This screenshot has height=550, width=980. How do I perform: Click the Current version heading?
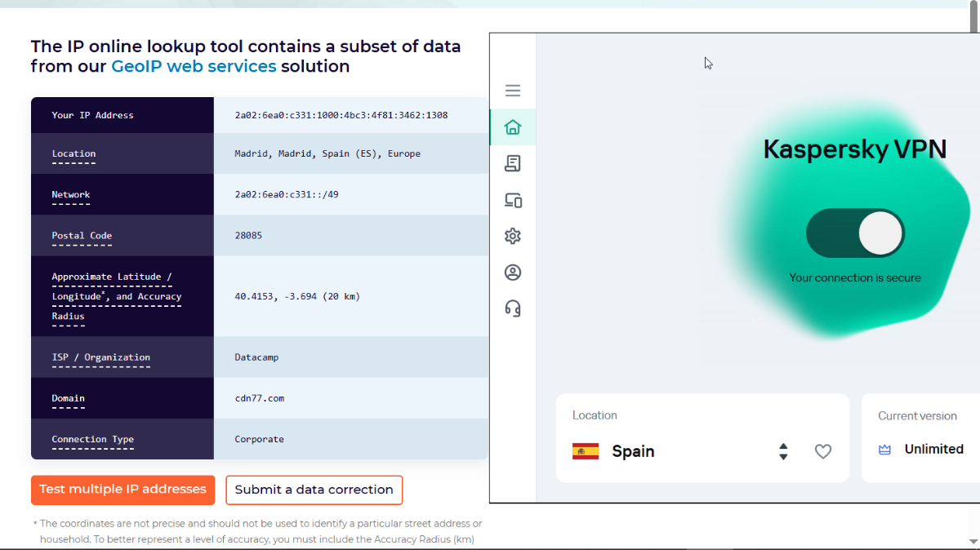coord(917,415)
